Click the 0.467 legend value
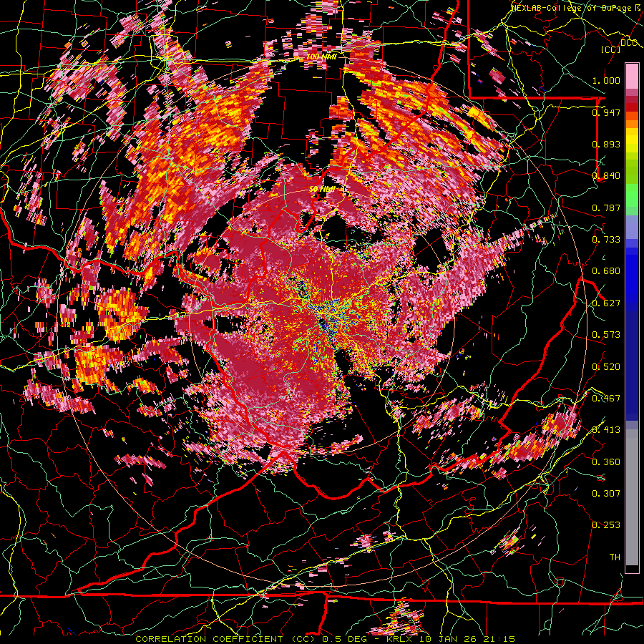 [x=606, y=399]
